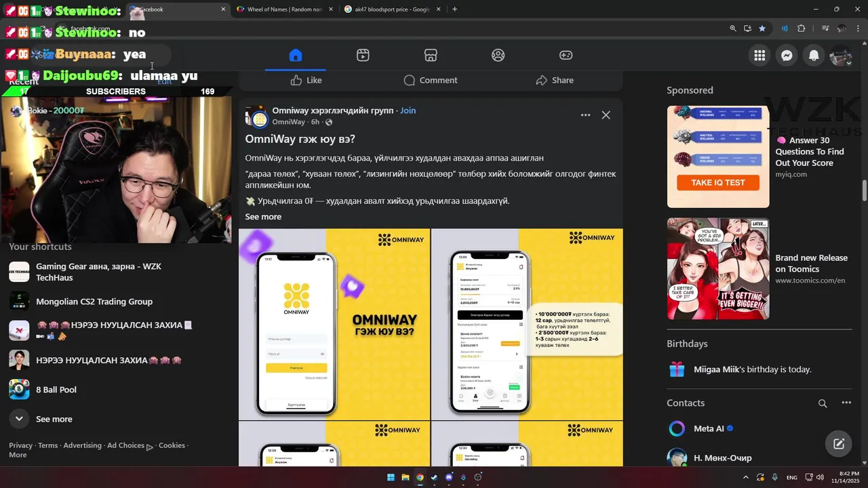Open the 'OMNIWAY ГЭЖ ЮУ ВЭ?' image
The width and height of the screenshot is (868, 488).
pyautogui.click(x=334, y=324)
